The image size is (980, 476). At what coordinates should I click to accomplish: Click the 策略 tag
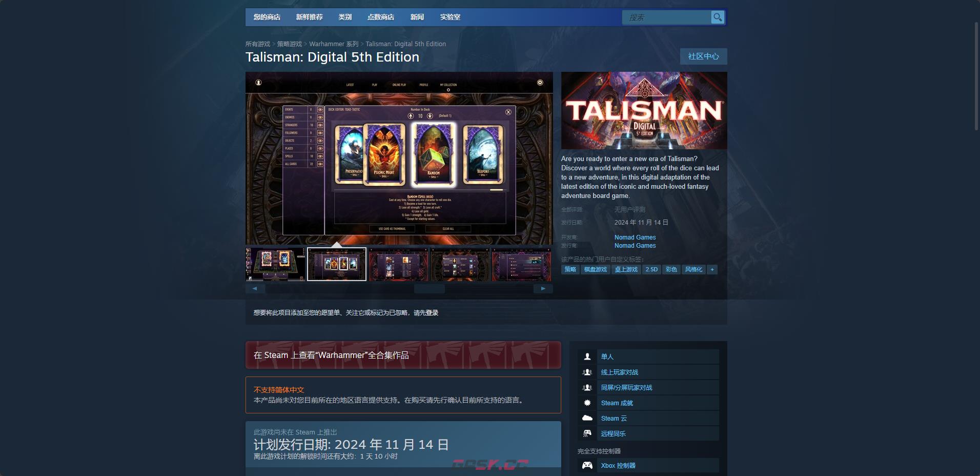(570, 269)
